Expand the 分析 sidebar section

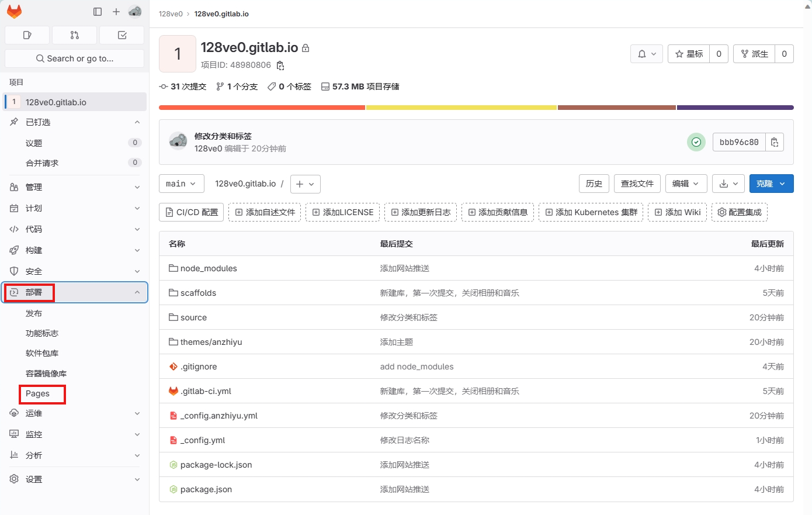[x=75, y=455]
